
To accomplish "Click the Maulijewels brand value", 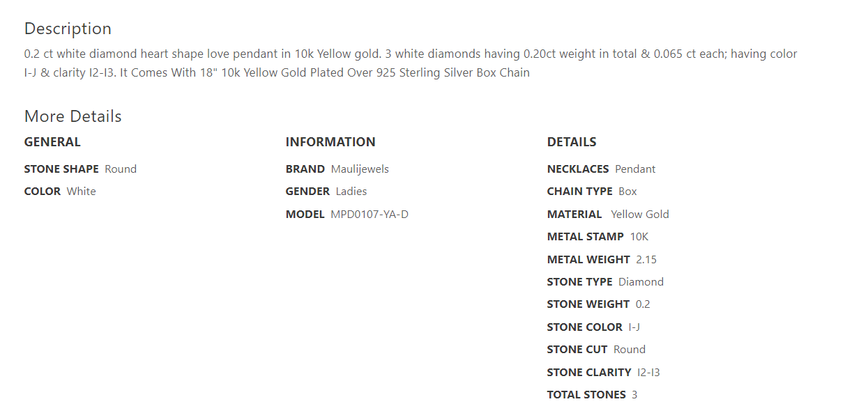I will point(360,169).
